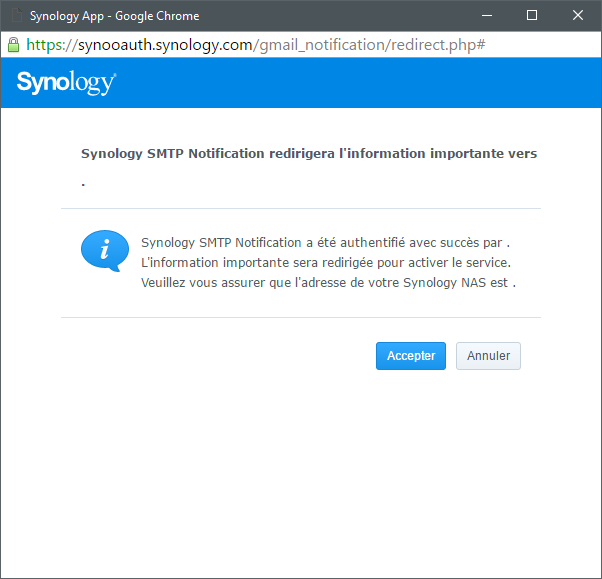Focus the address bar URL field

pos(301,45)
